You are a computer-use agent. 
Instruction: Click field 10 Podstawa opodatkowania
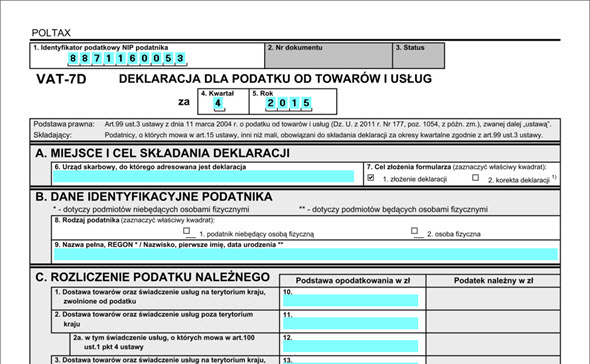(x=350, y=300)
